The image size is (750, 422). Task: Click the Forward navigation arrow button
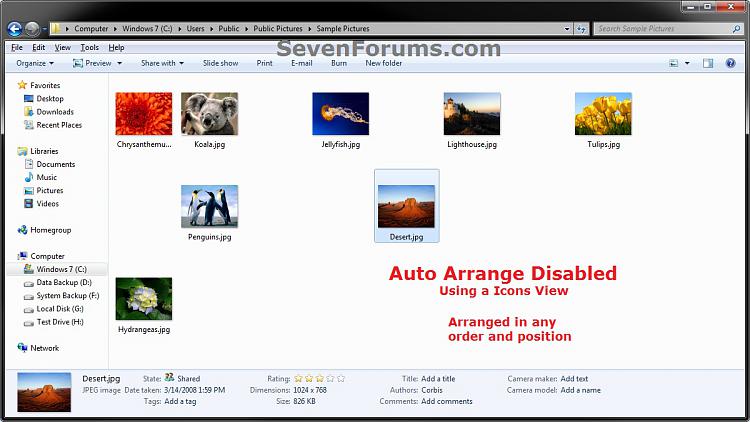[32, 29]
